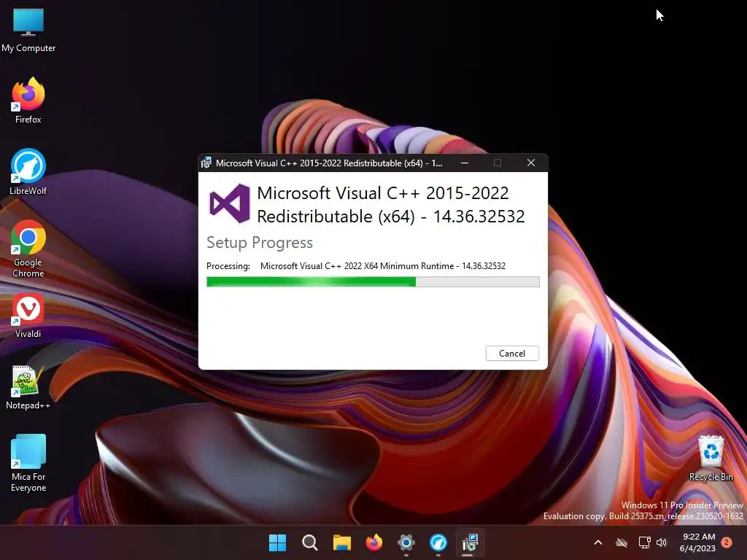The image size is (747, 560).
Task: Open the volume tray icon
Action: point(662,542)
